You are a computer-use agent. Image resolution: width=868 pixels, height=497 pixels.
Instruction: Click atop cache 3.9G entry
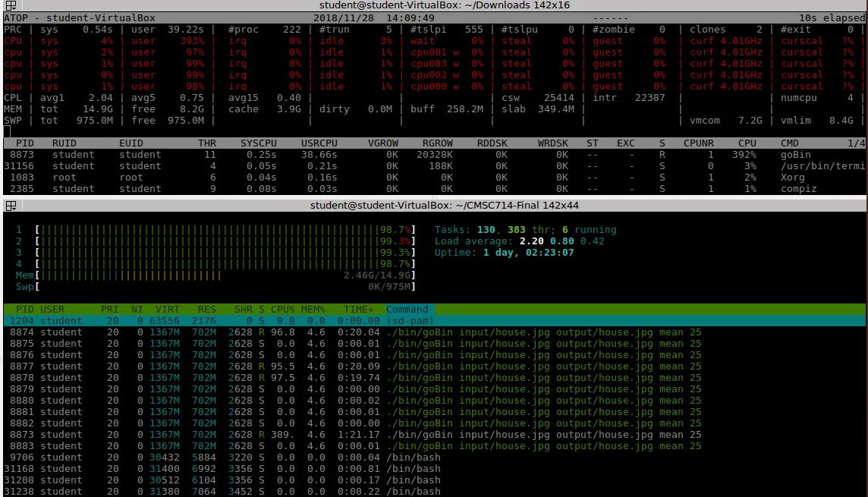coord(265,109)
